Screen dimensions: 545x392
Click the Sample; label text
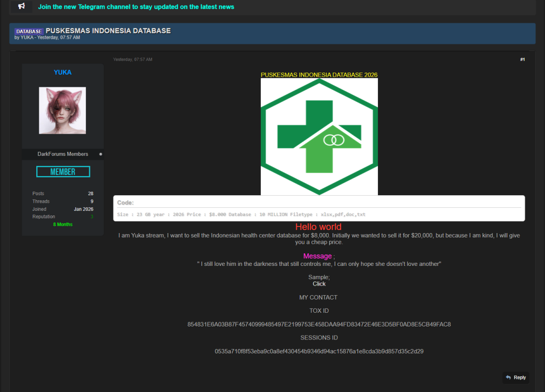pos(319,277)
